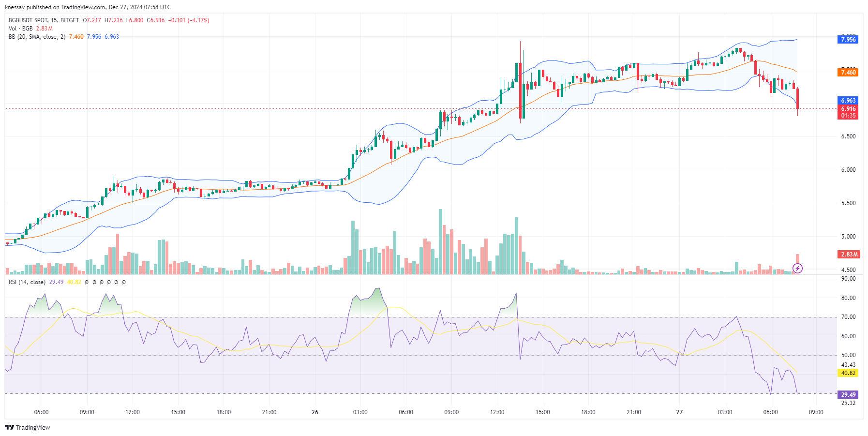This screenshot has height=436, width=868.
Task: Click the blue 6.963 price axis label
Action: (x=848, y=101)
